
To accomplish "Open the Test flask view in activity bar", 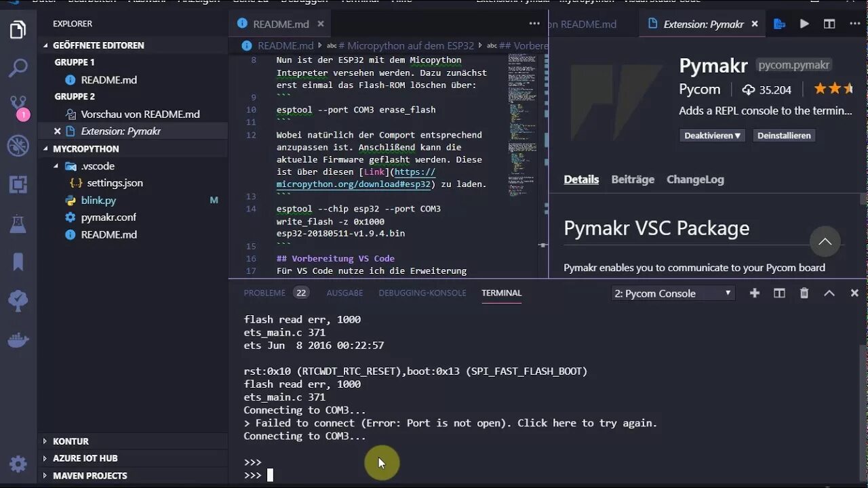I will (x=18, y=222).
